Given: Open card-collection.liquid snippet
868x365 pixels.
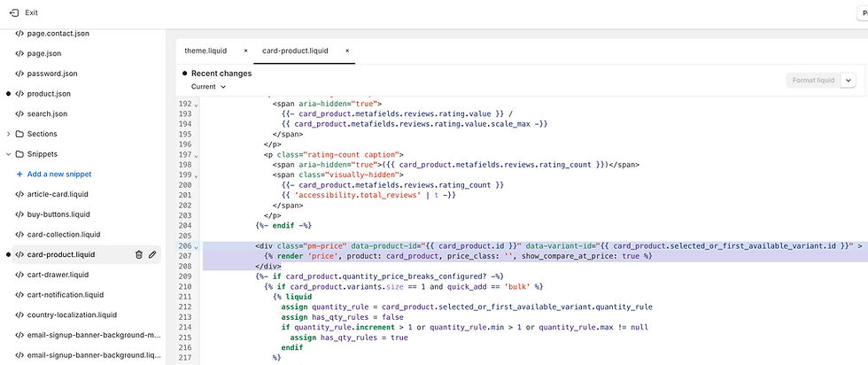Looking at the screenshot, I should click(64, 234).
